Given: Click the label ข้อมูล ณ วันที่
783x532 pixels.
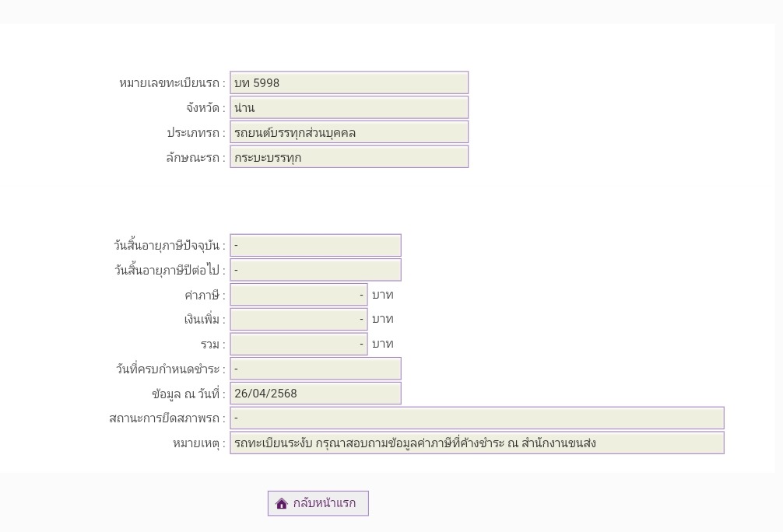Looking at the screenshot, I should (x=189, y=394).
